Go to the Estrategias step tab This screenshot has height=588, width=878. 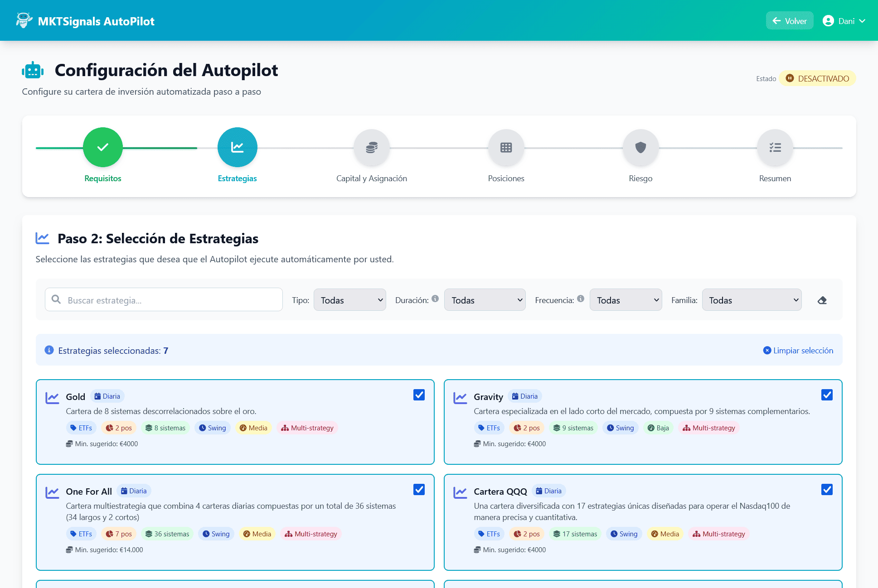pos(237,147)
